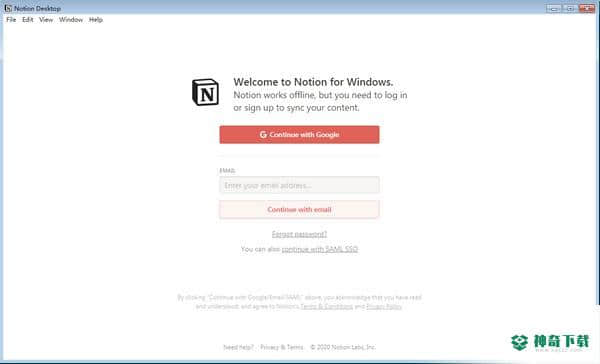This screenshot has height=364, width=600.
Task: Minimize the Notion Desktop window
Action: 554,8
